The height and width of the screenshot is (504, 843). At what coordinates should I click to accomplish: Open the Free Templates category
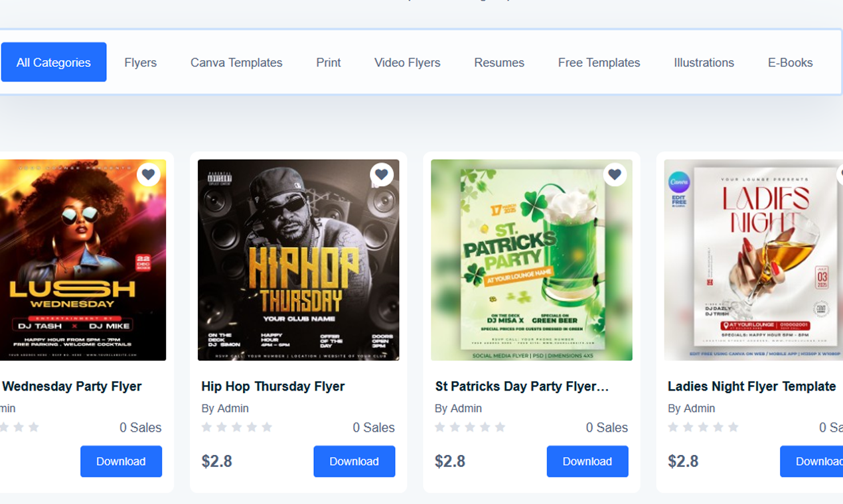click(599, 62)
